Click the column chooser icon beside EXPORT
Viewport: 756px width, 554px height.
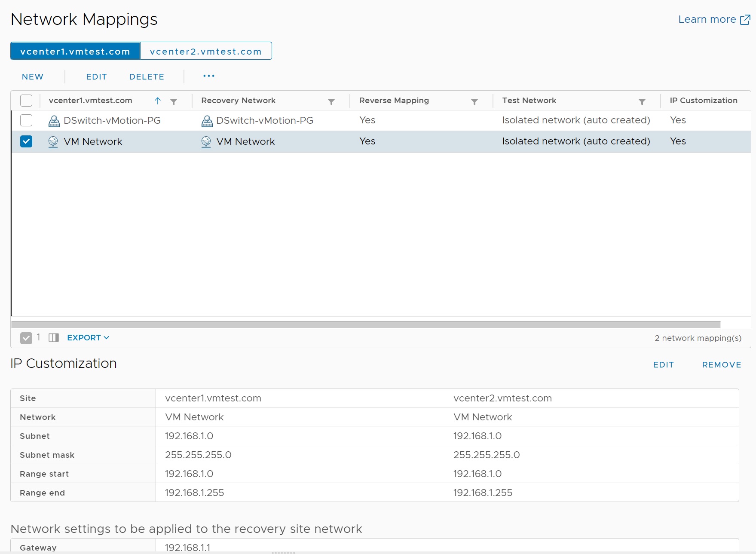(x=54, y=338)
